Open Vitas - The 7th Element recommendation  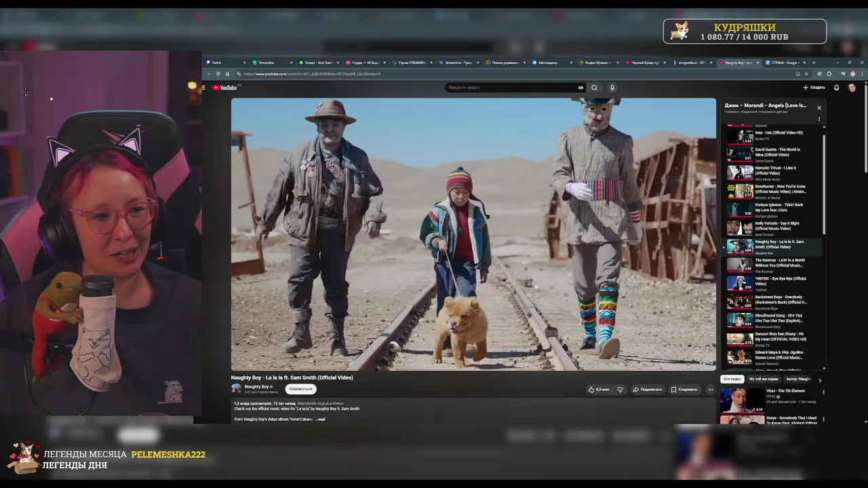[x=770, y=399]
